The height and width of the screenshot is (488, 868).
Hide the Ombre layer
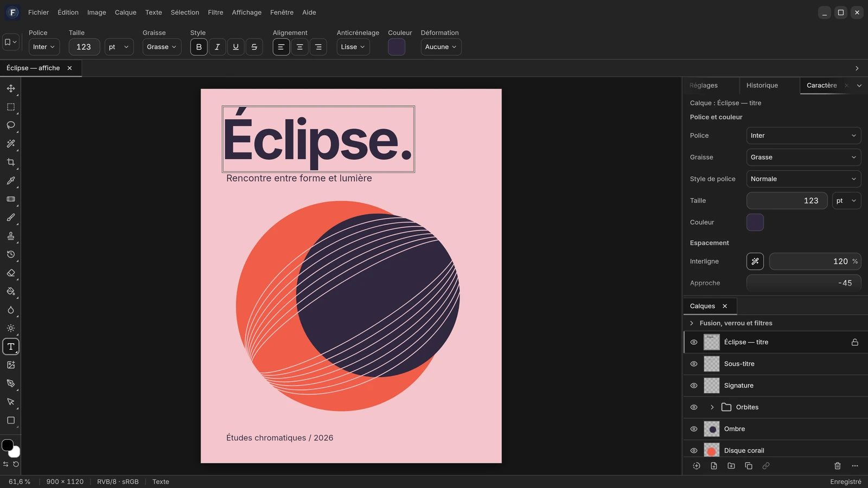(x=694, y=429)
